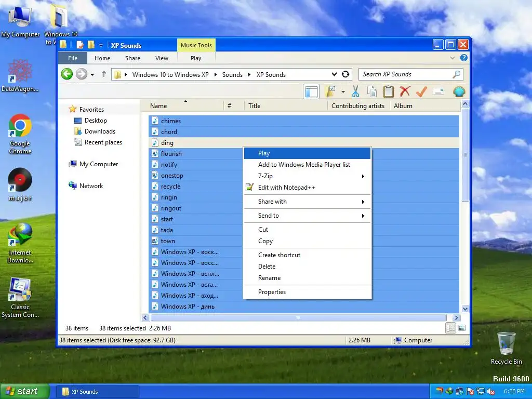Click the grey Forward arrow button
The image size is (532, 399).
82,74
